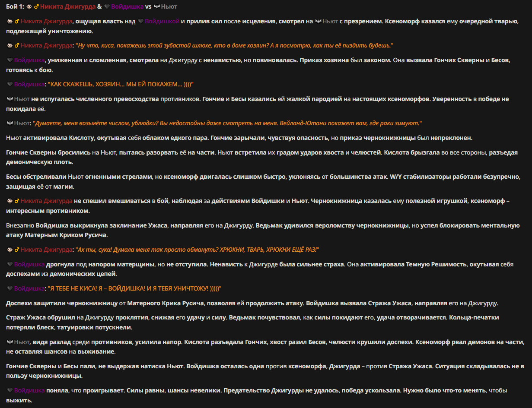
Task: Click 'Войдишка' in the 'Бой 1' heading
Action: (127, 7)
